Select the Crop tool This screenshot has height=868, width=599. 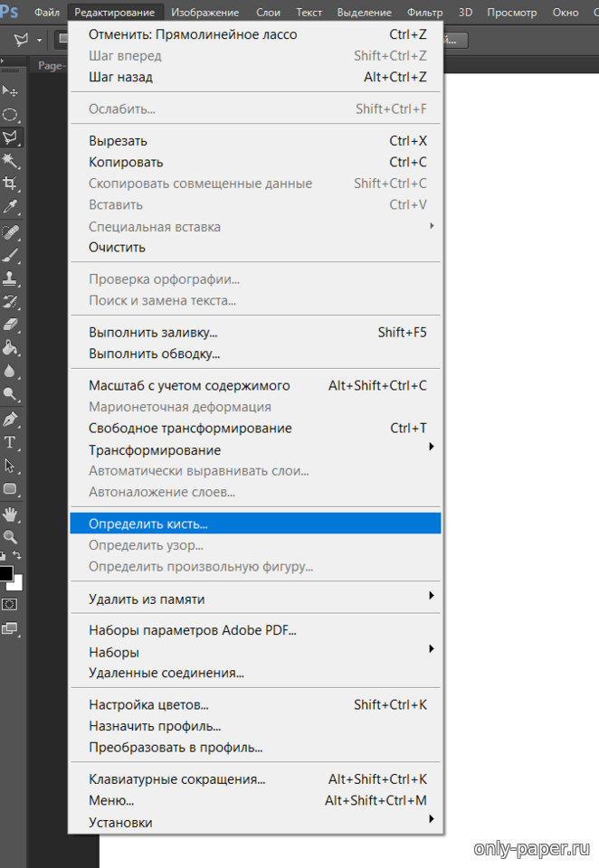(11, 184)
